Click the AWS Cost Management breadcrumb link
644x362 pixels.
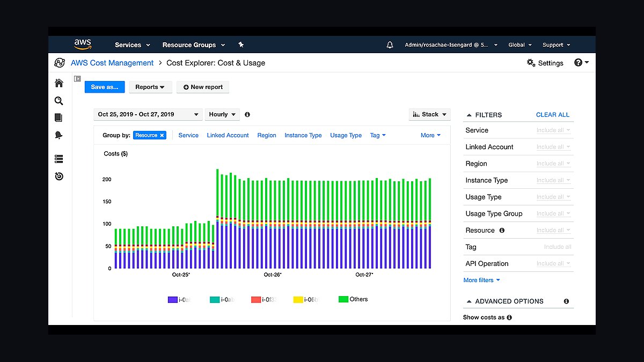tap(112, 63)
